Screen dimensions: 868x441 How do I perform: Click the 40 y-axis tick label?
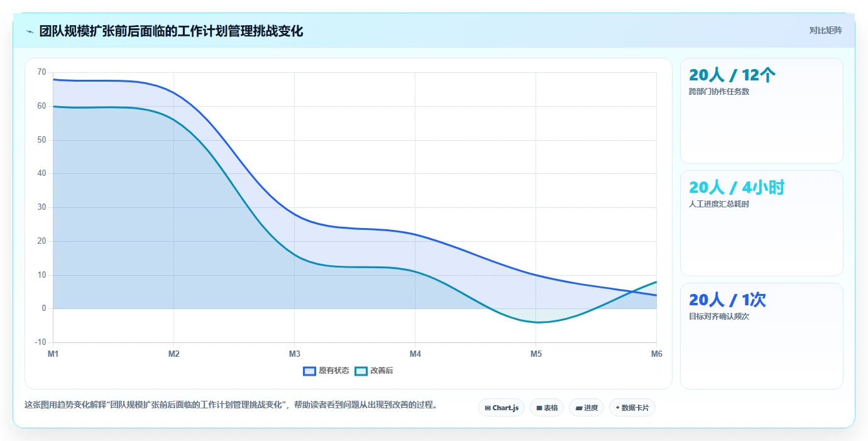tap(41, 173)
